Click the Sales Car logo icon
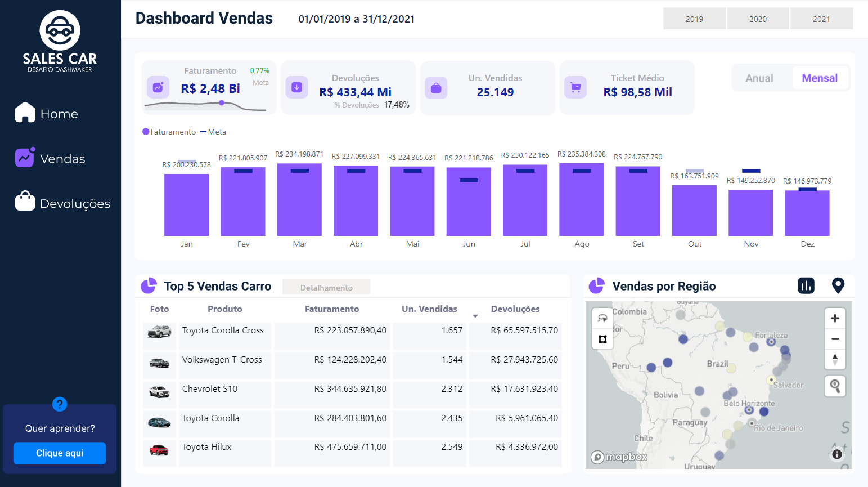Viewport: 868px width, 487px height. coord(60,30)
